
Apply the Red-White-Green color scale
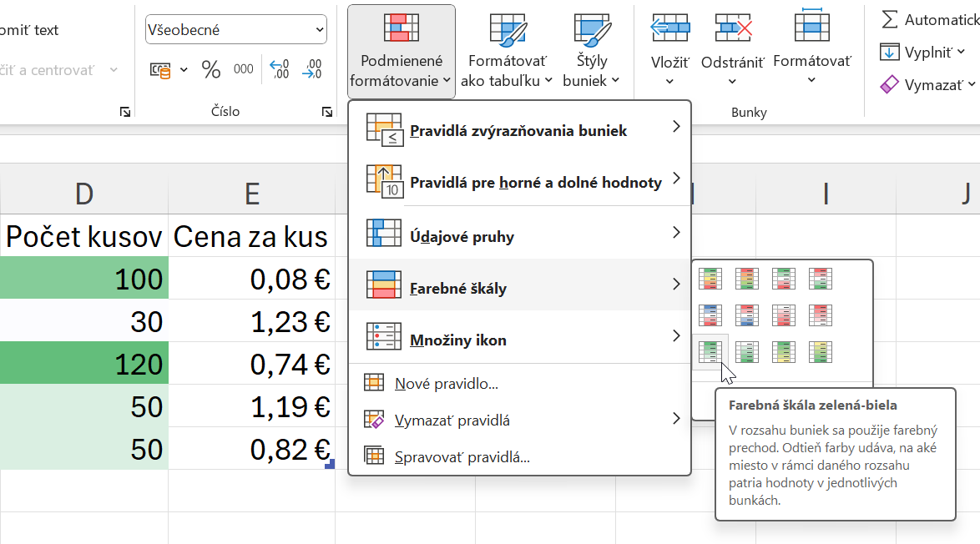point(821,279)
